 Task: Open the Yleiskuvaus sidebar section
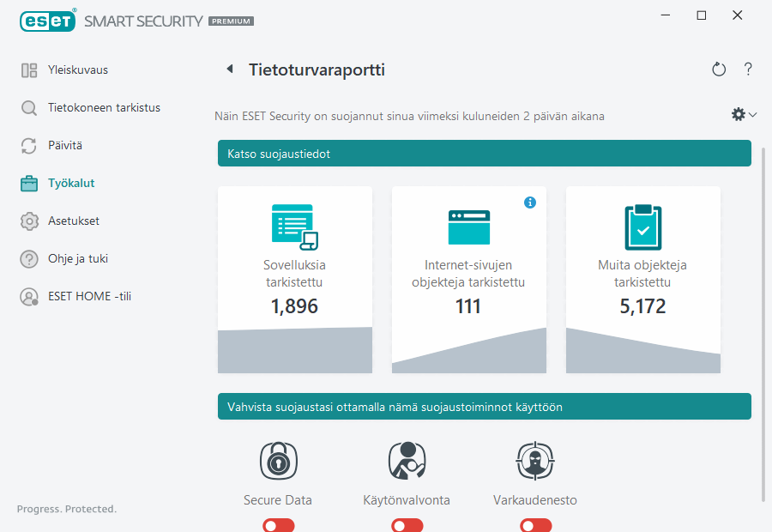(77, 70)
